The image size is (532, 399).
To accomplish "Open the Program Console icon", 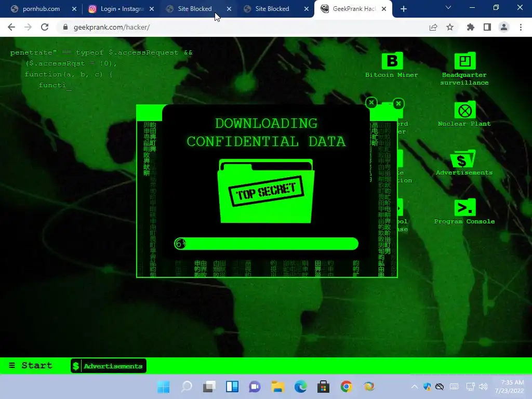I will 464,212.
